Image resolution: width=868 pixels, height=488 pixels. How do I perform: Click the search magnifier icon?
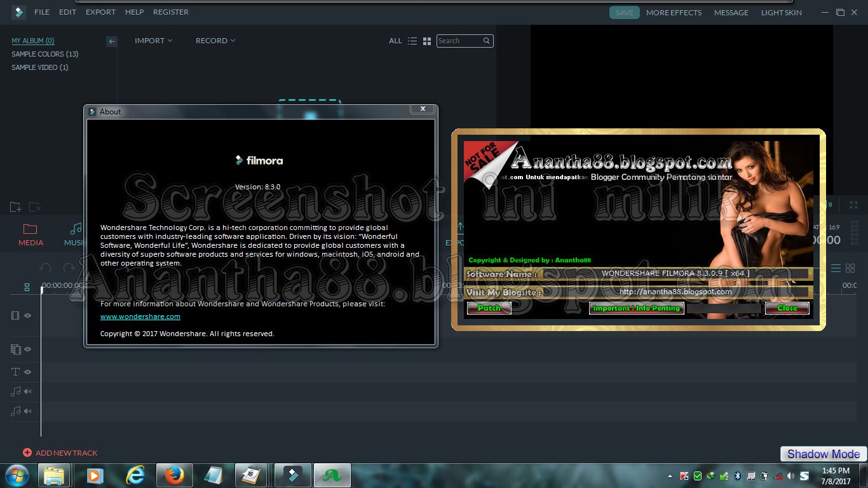tap(487, 41)
